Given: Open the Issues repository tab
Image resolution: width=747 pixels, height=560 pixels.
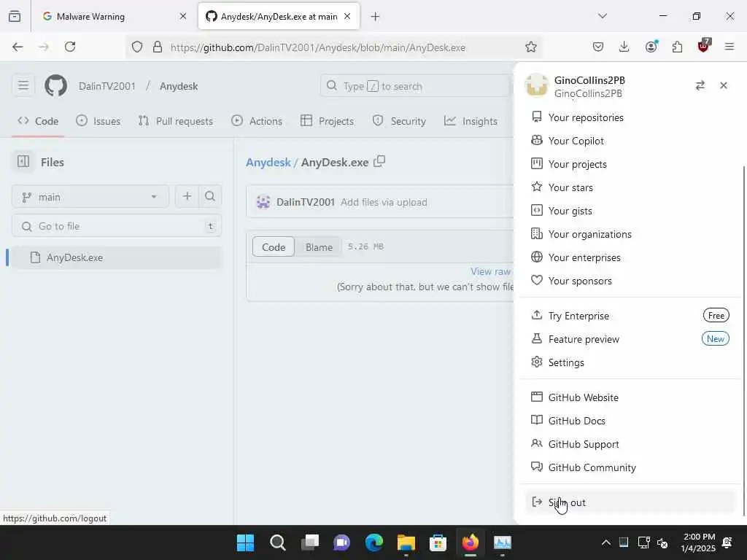Looking at the screenshot, I should tap(98, 121).
